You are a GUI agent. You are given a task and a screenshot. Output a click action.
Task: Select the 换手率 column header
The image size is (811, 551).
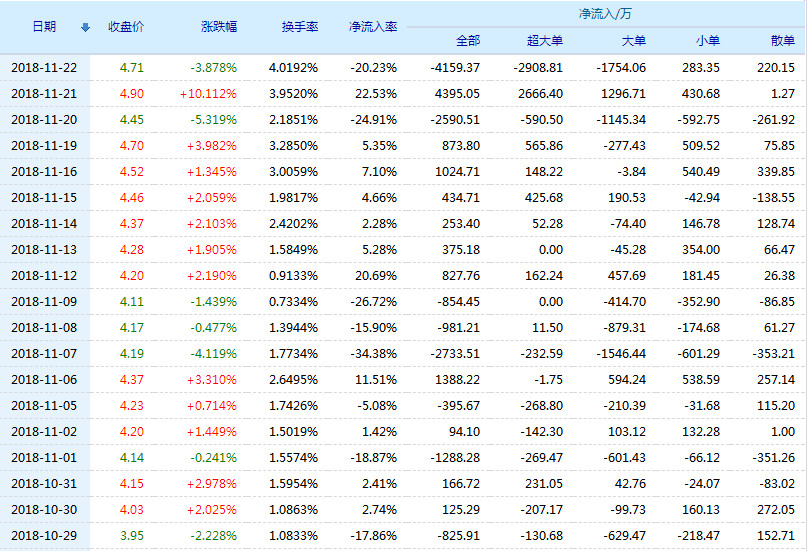pyautogui.click(x=300, y=27)
